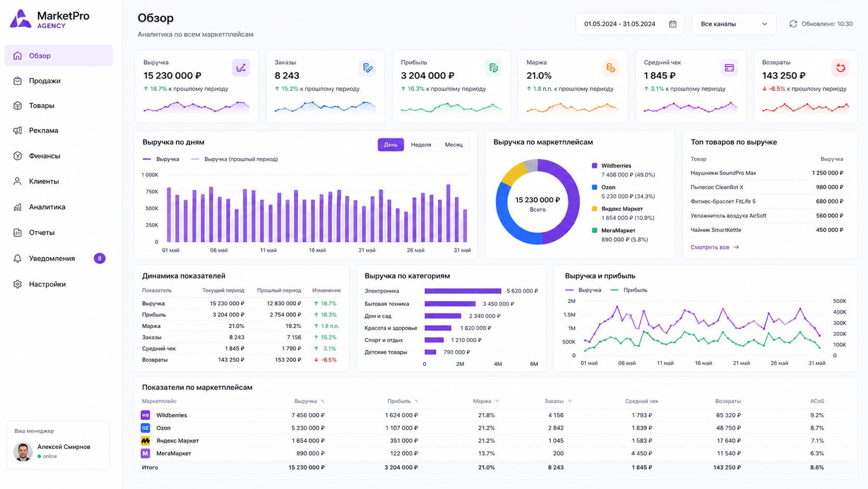Toggle Выручка (прошлый период) legend series

pos(235,159)
